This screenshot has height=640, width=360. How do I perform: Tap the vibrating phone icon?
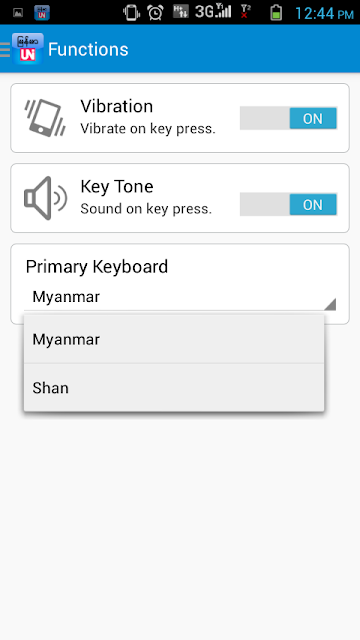[x=45, y=118]
